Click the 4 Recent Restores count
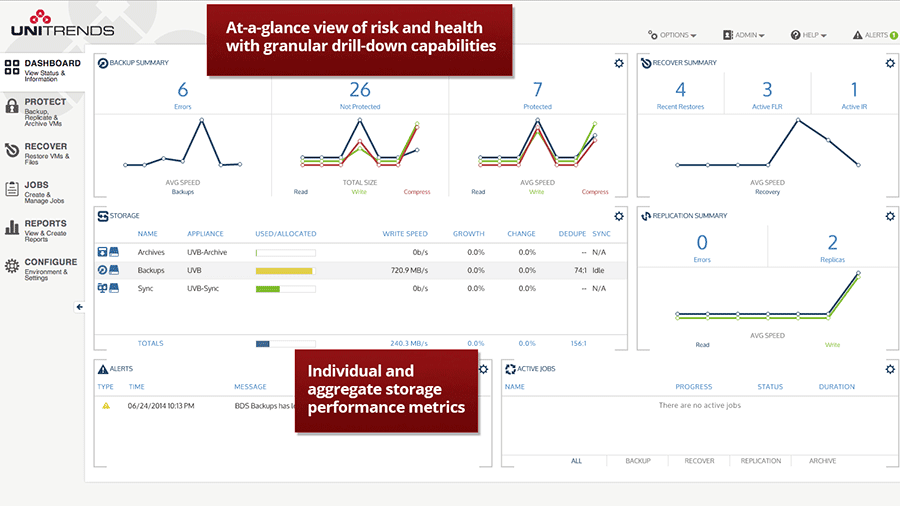Viewport: 900px width, 506px height. coord(680,89)
